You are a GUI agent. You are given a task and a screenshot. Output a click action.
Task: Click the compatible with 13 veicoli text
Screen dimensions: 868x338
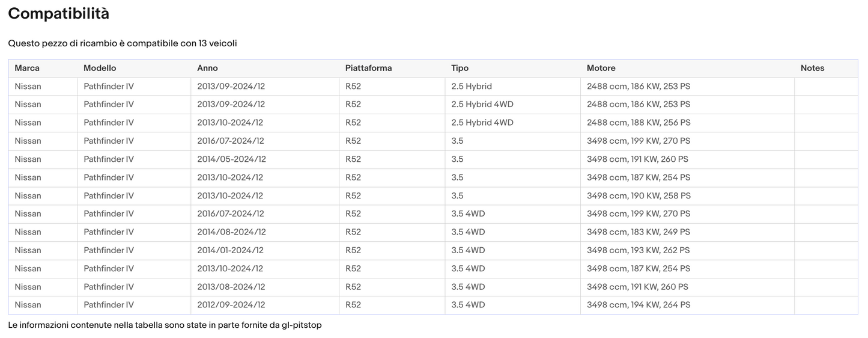[123, 43]
